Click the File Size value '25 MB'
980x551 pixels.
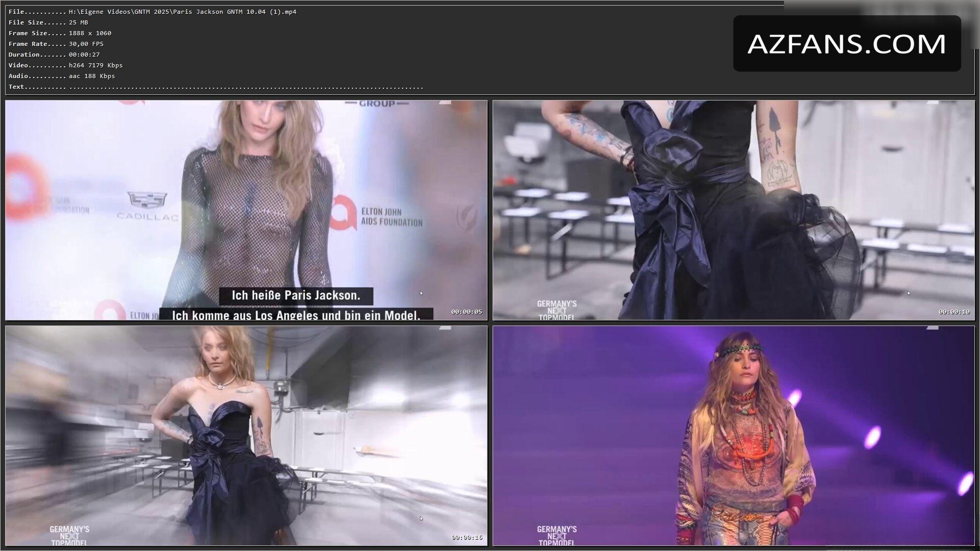pyautogui.click(x=79, y=22)
